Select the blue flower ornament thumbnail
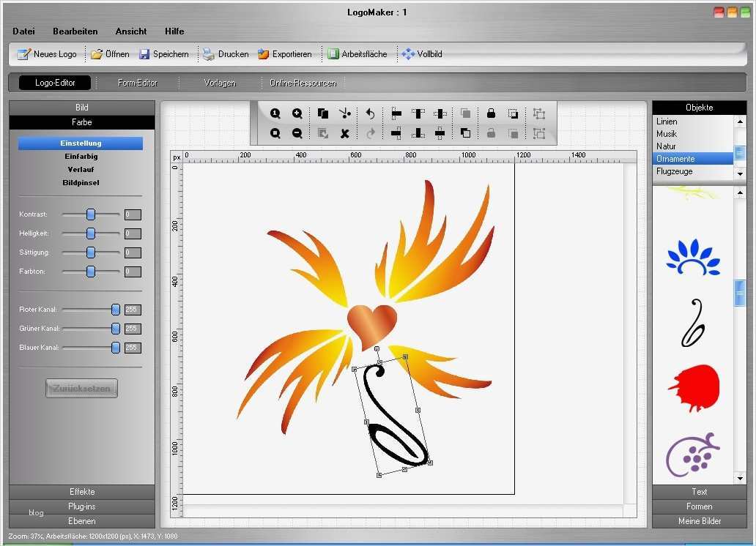Screen dimensions: 756x546 point(692,257)
